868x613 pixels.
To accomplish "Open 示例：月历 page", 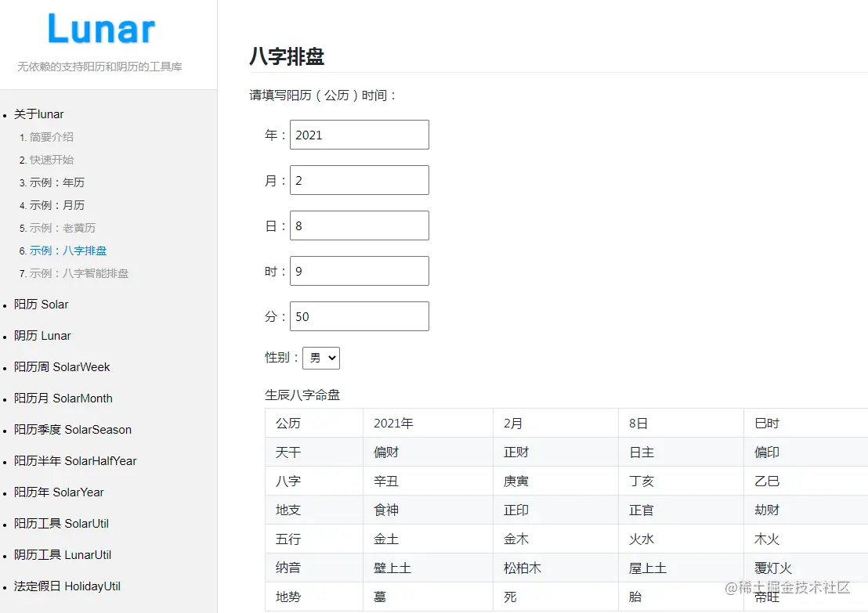I will (57, 204).
